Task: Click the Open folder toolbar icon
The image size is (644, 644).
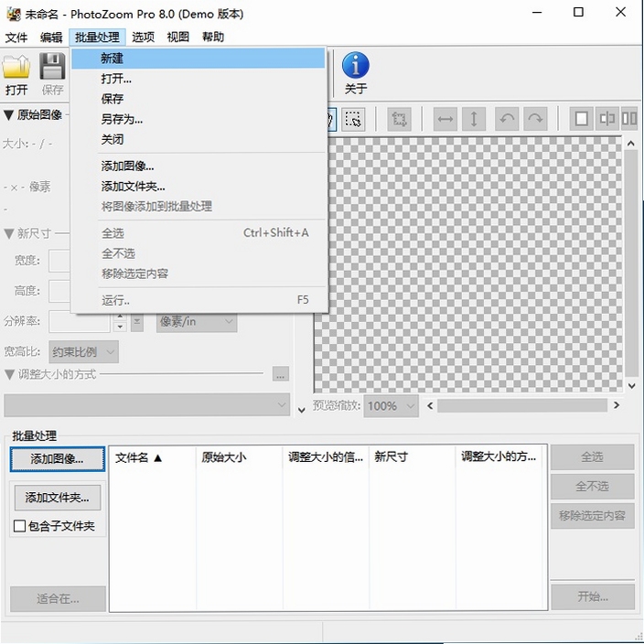Action: (x=16, y=67)
